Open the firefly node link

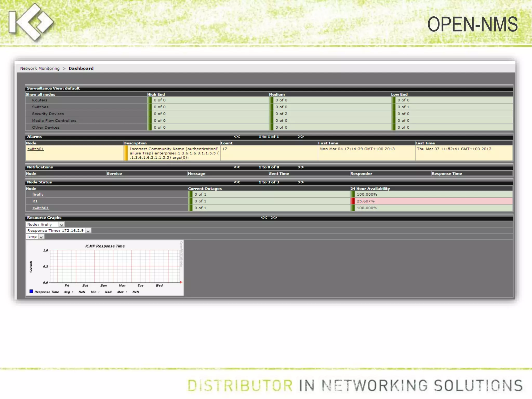(38, 194)
